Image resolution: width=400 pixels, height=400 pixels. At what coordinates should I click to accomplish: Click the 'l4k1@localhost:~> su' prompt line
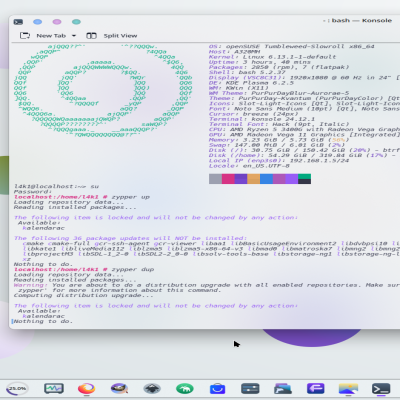56,186
